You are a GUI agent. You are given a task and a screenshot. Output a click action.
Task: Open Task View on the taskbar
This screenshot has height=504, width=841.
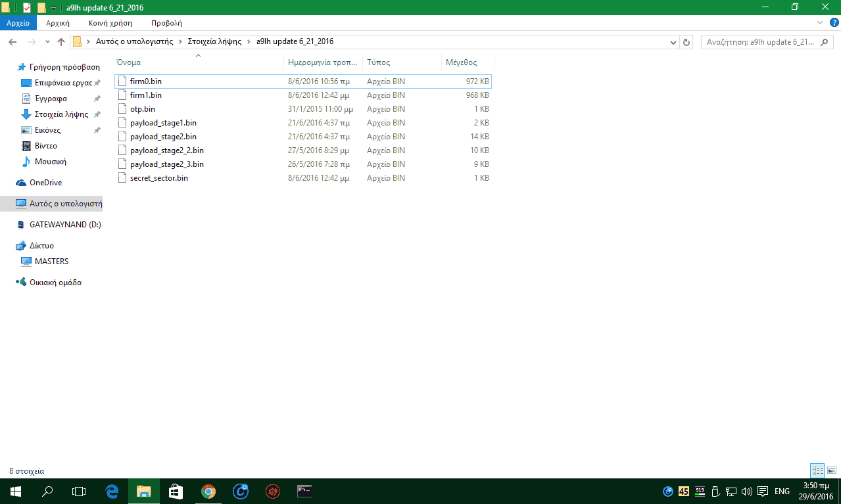[x=79, y=491]
